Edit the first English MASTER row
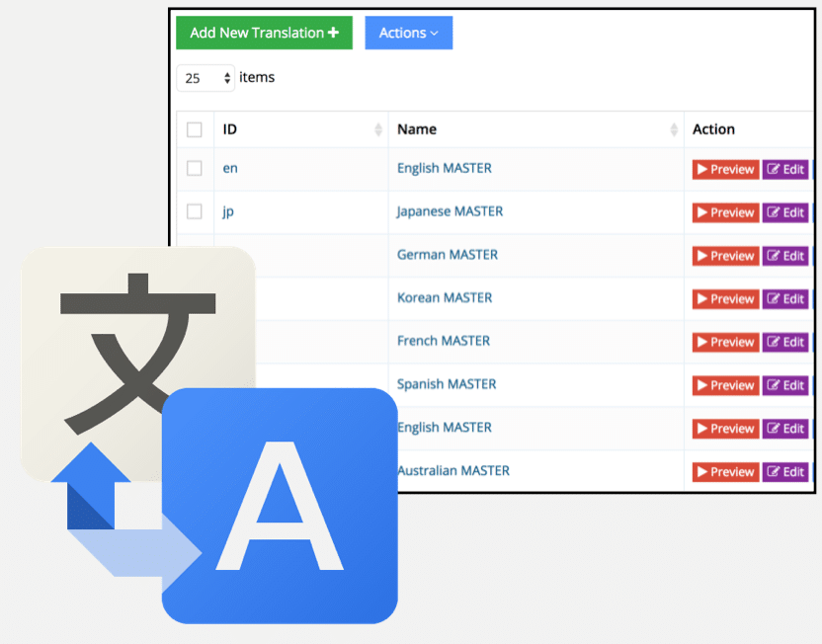Viewport: 822px width, 644px height. click(785, 169)
